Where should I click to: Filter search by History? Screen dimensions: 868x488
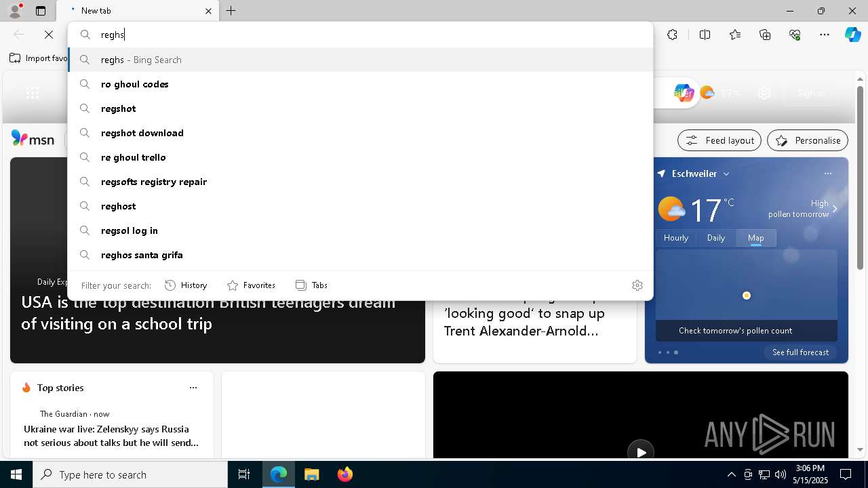186,285
